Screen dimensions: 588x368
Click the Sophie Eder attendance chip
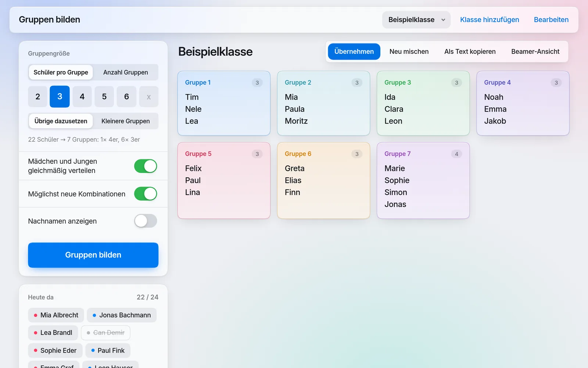tap(55, 351)
